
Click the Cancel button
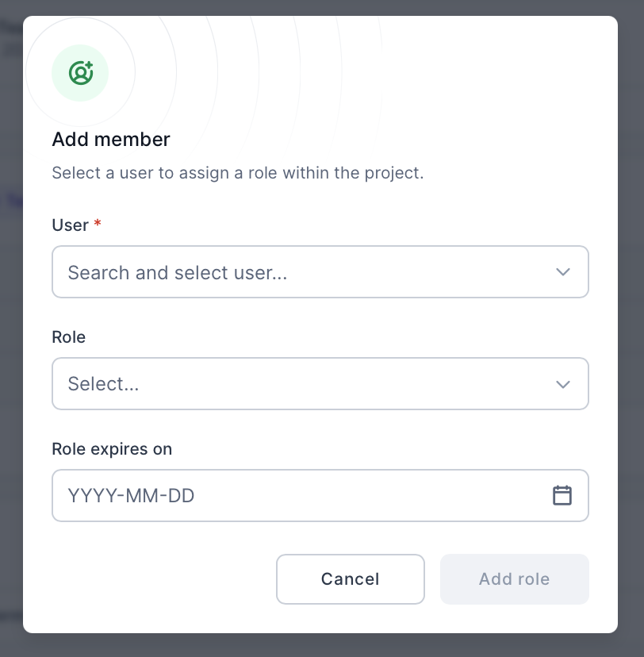pyautogui.click(x=350, y=579)
